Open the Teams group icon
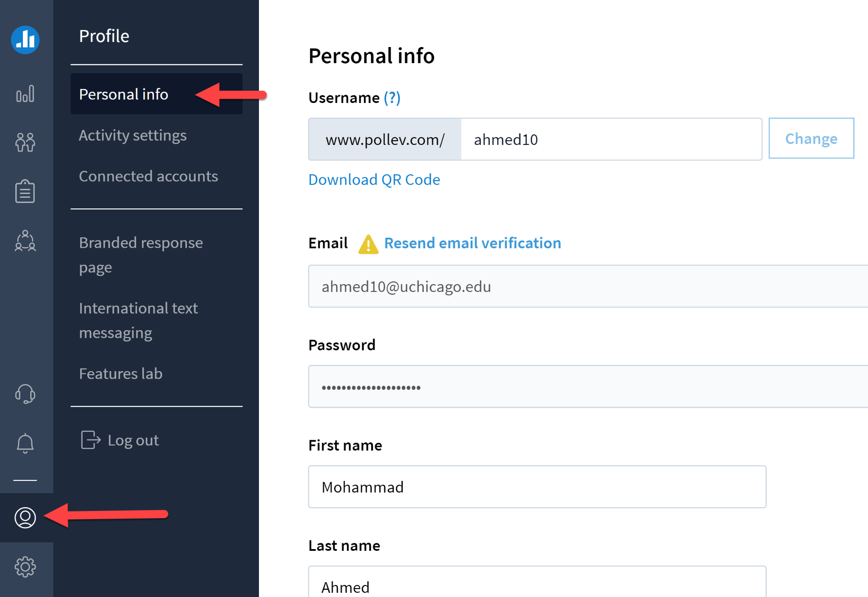This screenshot has height=597, width=868. pyautogui.click(x=25, y=241)
